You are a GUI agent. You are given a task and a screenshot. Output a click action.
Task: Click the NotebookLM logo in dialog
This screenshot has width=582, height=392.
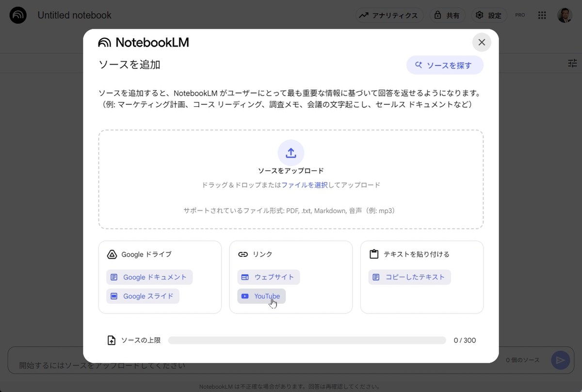144,43
